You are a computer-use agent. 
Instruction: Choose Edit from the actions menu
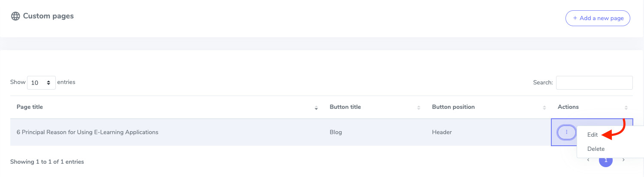coord(593,135)
